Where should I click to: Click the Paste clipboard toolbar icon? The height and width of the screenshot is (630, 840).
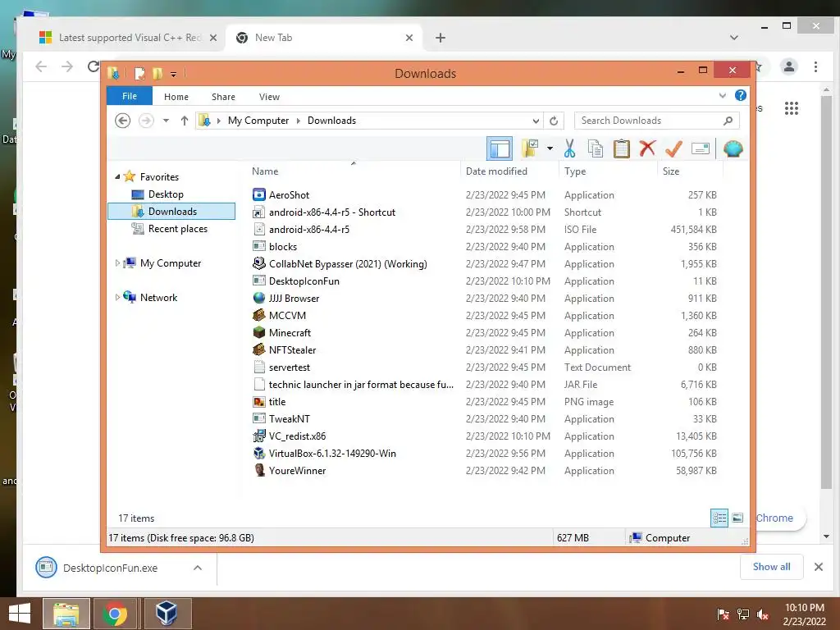point(622,148)
